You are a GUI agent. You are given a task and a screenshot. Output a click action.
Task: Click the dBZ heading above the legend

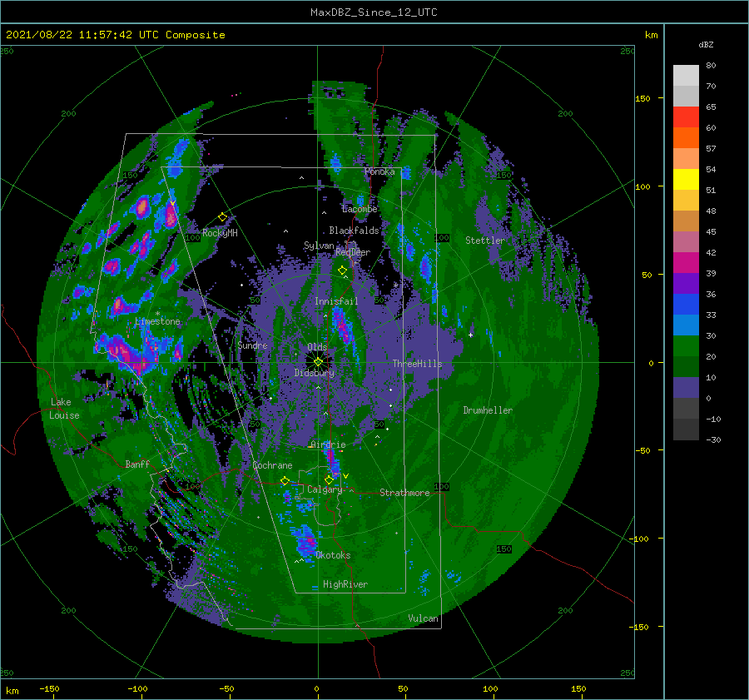706,44
